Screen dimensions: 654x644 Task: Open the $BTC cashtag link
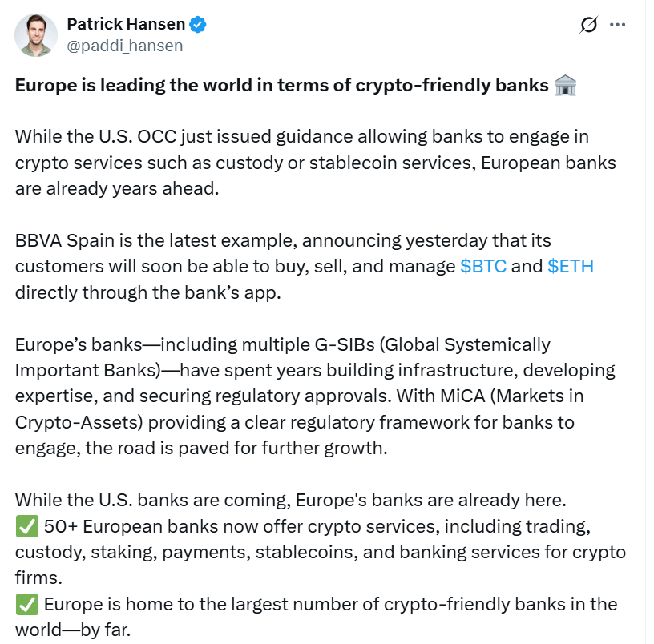(483, 267)
